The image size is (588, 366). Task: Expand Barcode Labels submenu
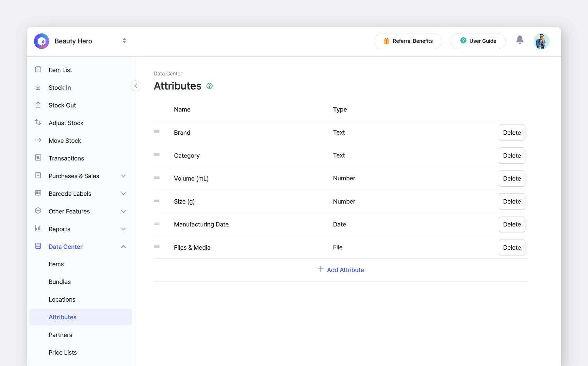(123, 194)
